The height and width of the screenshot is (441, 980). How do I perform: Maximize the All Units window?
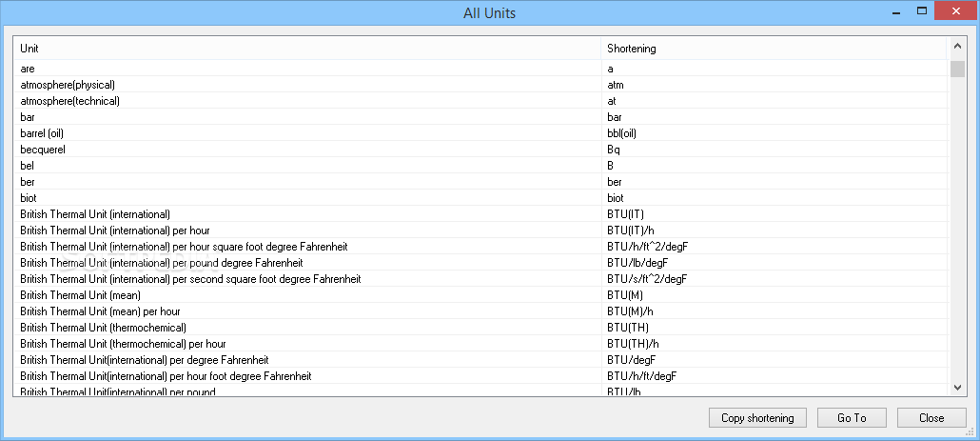921,11
